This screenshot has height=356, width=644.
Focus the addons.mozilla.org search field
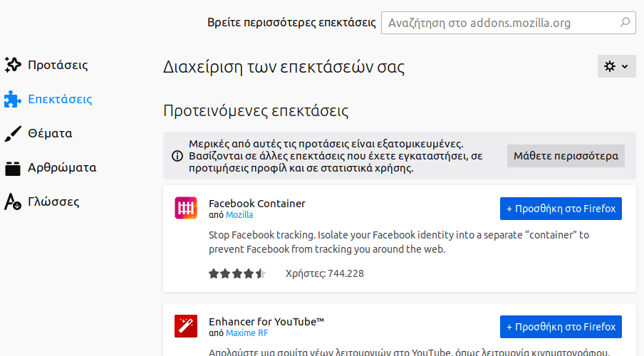coord(499,23)
